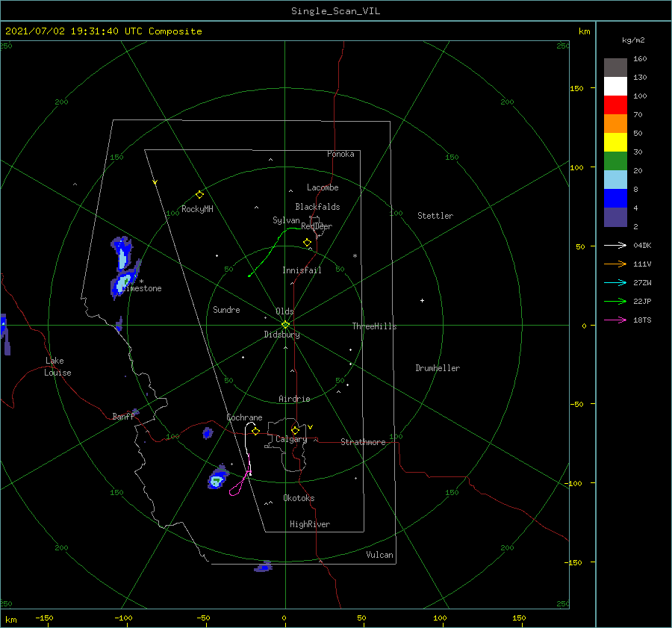Click the magenta 18TS track arrow
Viewport: 672px width, 628px height.
tap(615, 320)
